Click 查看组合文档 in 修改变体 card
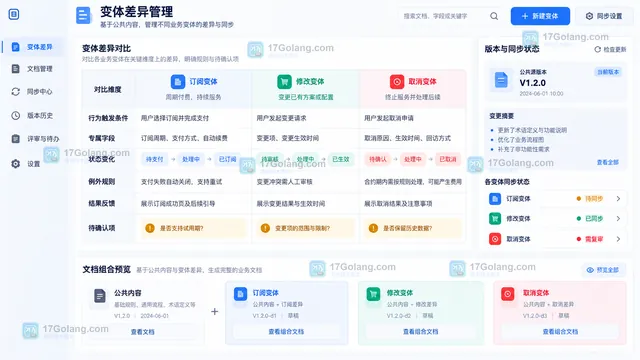This screenshot has width=640, height=360. point(420,331)
